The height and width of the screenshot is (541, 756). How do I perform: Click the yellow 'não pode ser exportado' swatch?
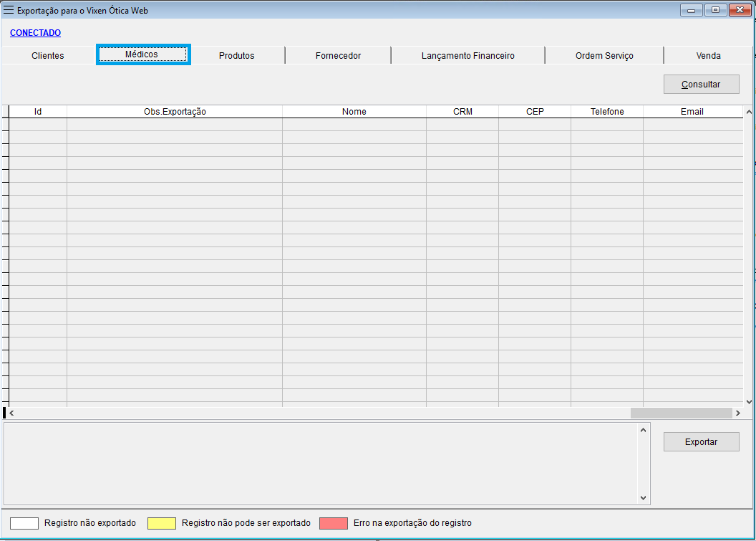click(162, 523)
